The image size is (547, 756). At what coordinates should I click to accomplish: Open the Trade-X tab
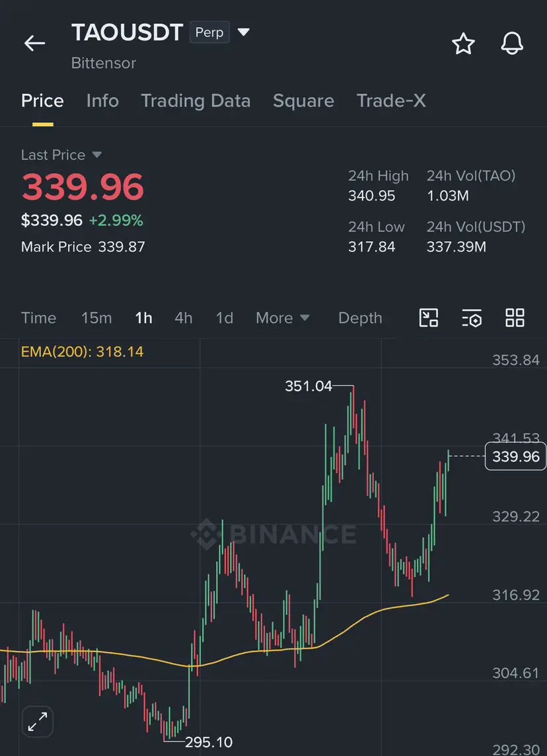click(x=391, y=100)
